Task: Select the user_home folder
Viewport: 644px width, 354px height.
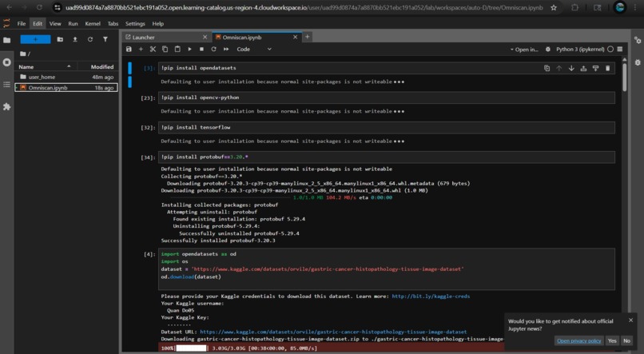Action: [x=66, y=77]
